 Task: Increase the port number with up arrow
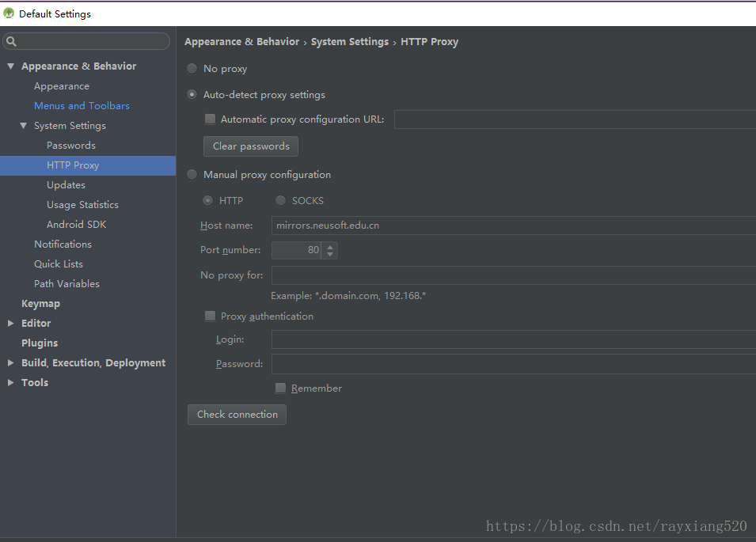click(x=330, y=247)
